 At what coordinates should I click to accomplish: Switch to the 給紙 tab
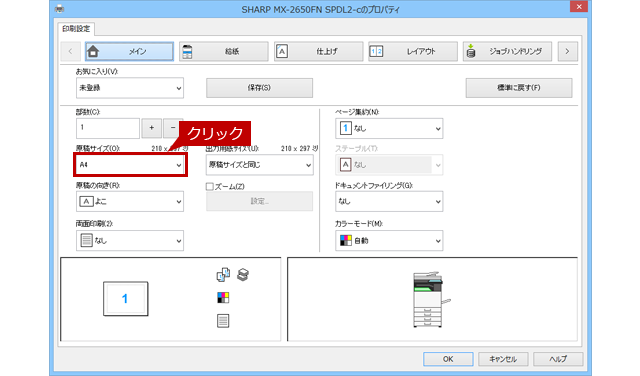(x=224, y=51)
